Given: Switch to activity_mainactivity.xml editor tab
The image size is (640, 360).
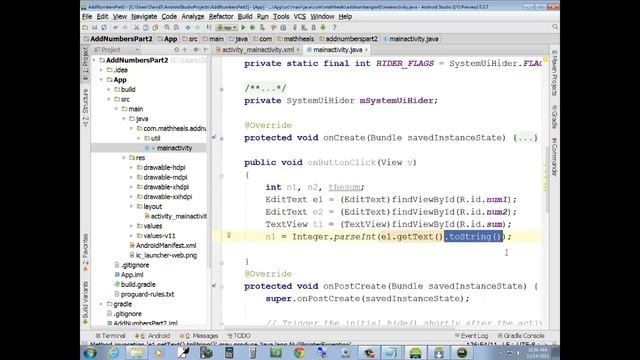Looking at the screenshot, I should (258, 50).
